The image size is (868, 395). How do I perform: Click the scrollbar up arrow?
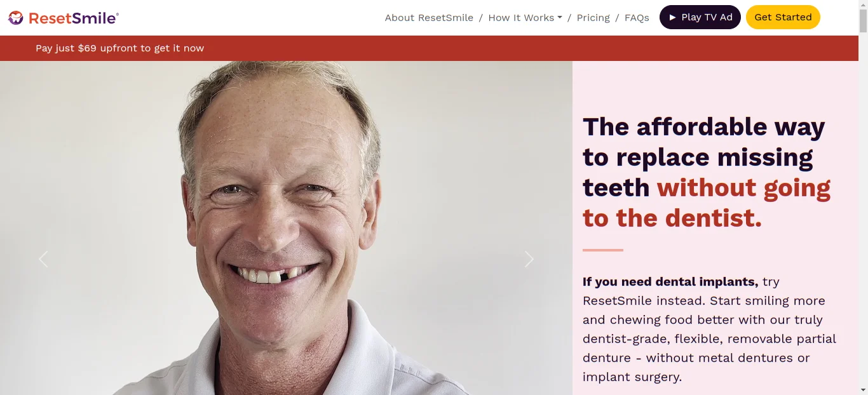(x=863, y=5)
